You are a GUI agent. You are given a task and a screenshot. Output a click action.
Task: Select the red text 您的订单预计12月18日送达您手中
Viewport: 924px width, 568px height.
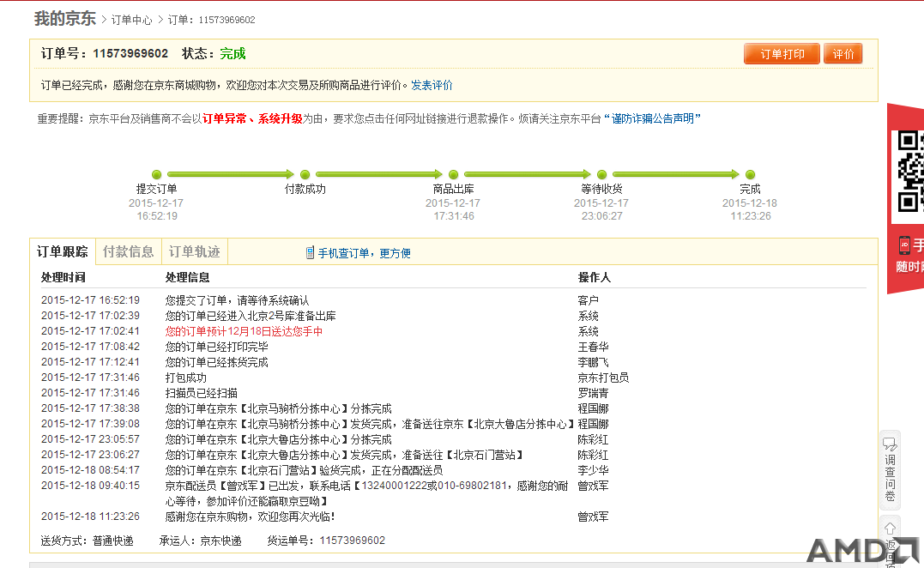click(244, 332)
